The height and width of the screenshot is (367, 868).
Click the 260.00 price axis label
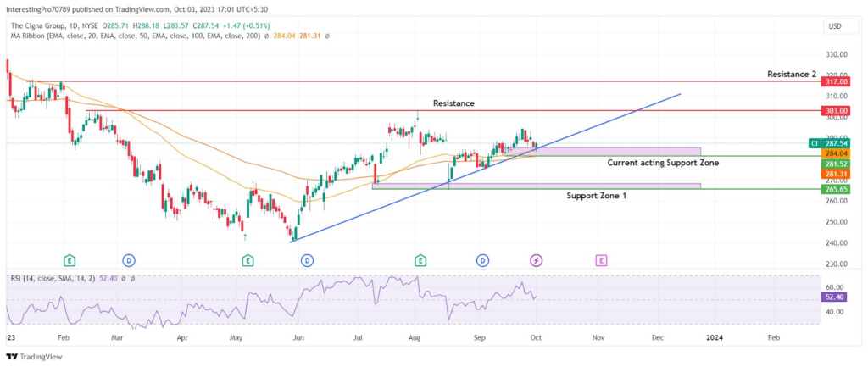(835, 201)
